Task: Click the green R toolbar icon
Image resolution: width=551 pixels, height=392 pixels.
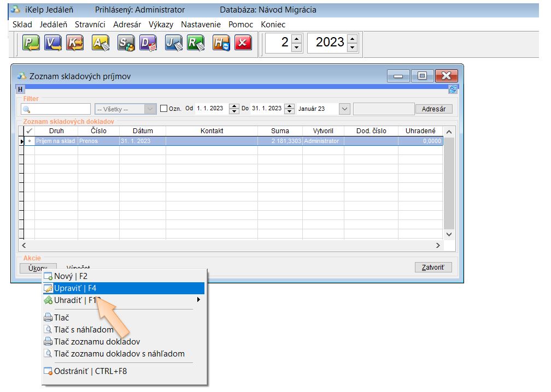Action: [196, 43]
